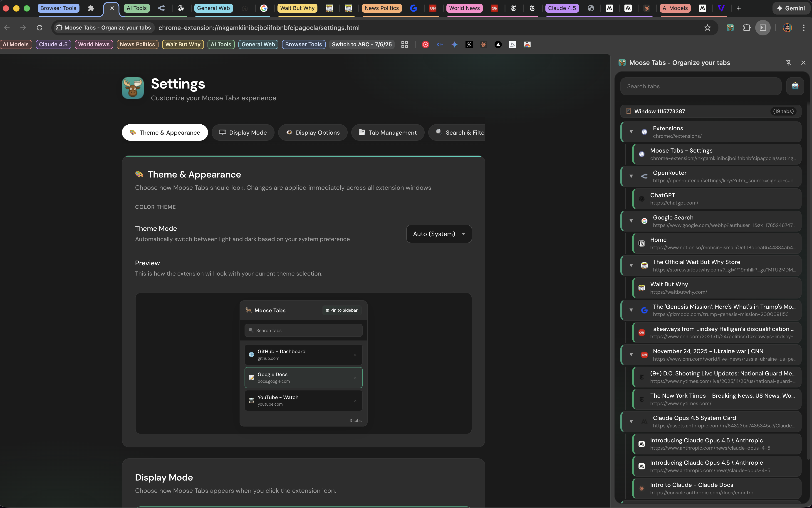
Task: Collapse the Genesis Mission tab tree
Action: coord(631,310)
